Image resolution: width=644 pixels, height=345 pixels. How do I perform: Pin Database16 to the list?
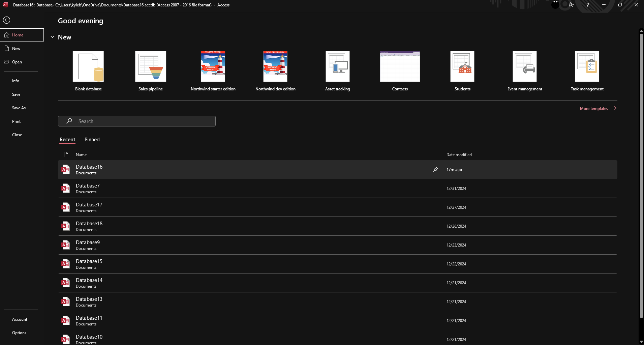[x=436, y=169]
